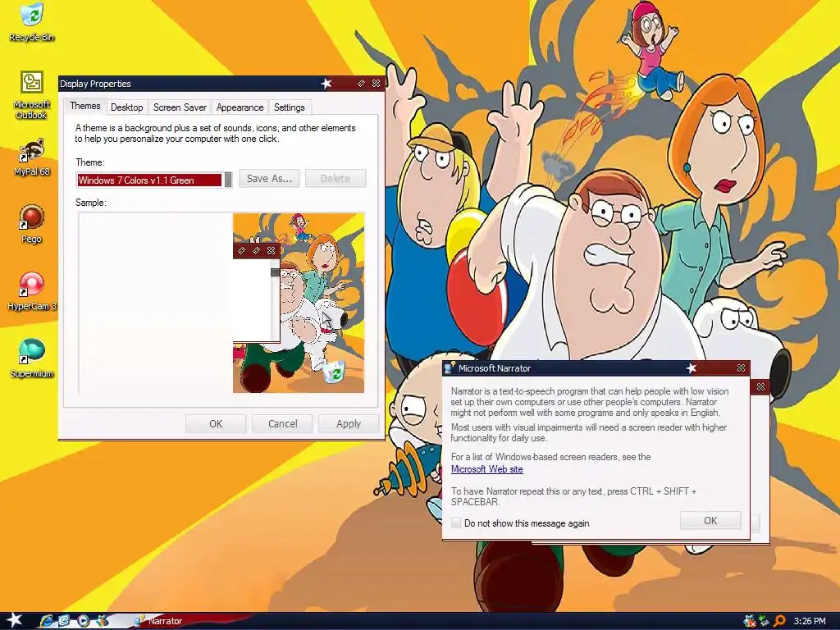Switch to the Themes tab
This screenshot has height=630, width=840.
[x=85, y=106]
